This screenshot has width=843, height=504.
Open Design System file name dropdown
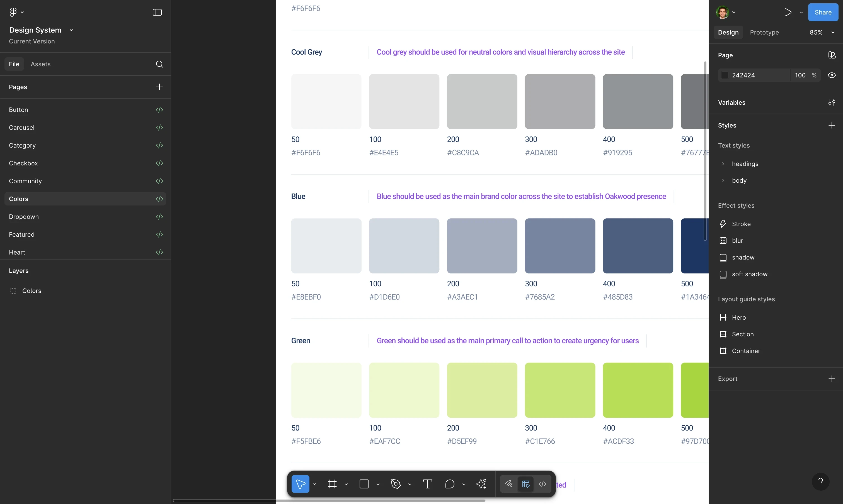click(71, 30)
